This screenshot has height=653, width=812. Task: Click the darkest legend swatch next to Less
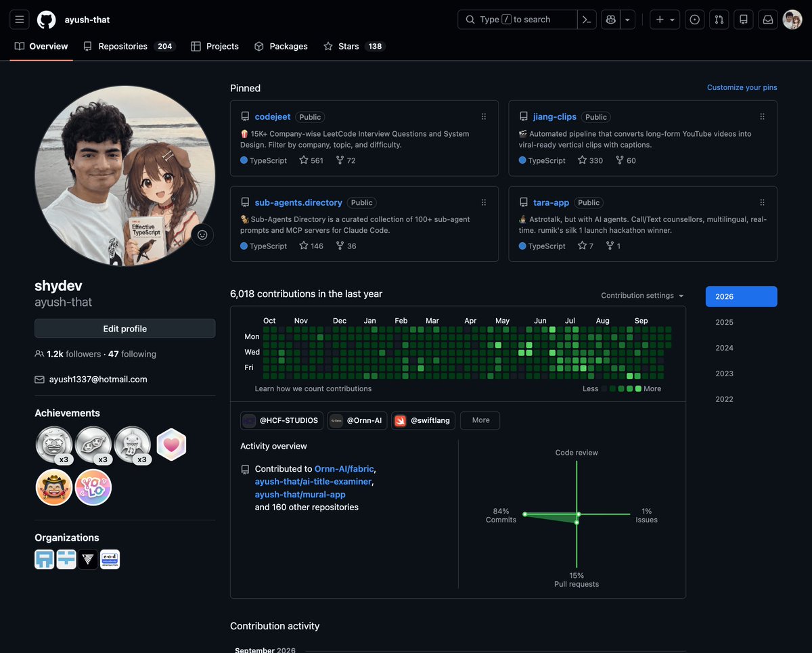pyautogui.click(x=605, y=388)
